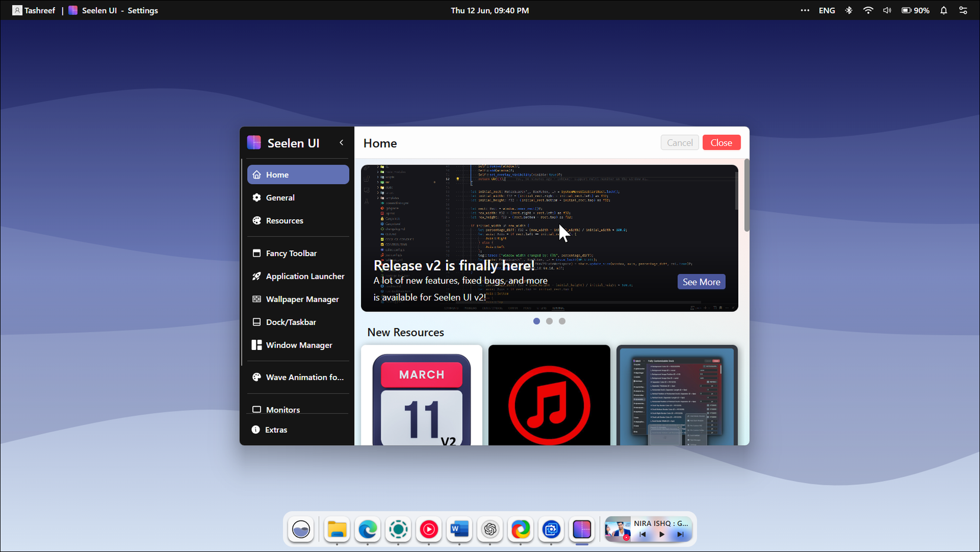Open Wallpaper Manager settings
Screen dimensions: 980x552
[x=257, y=299]
